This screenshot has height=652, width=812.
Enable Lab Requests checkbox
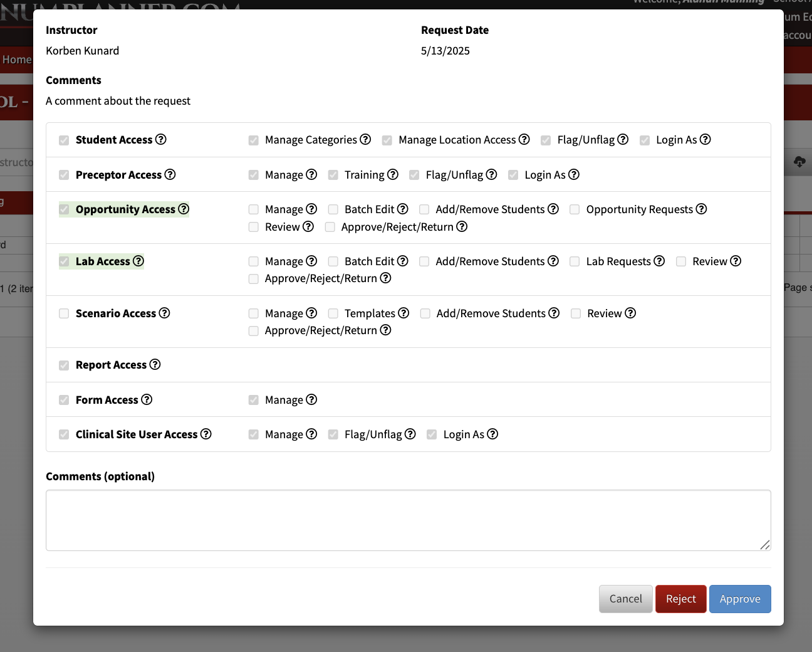pos(575,261)
